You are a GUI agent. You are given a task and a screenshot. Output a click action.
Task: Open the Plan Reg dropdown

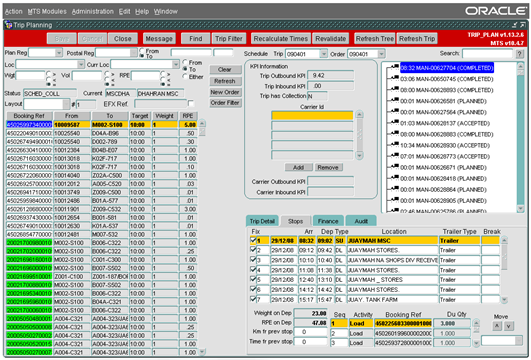(x=59, y=53)
